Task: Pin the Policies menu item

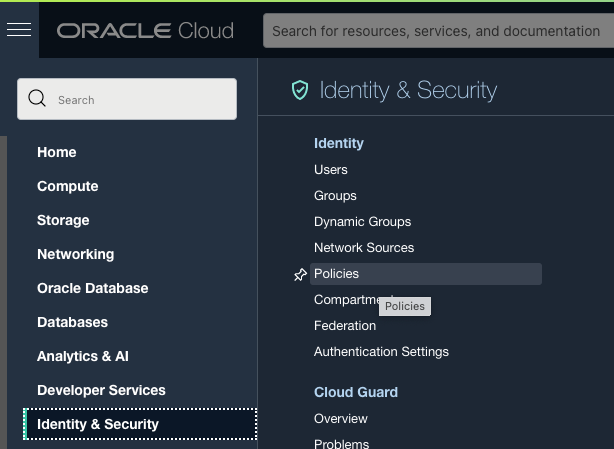Action: 300,274
